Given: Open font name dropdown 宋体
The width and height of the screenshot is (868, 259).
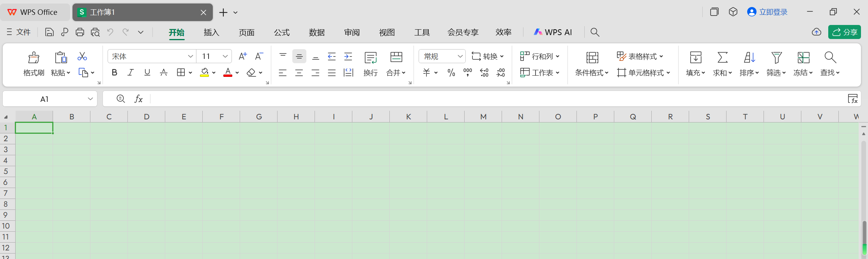Looking at the screenshot, I should coord(191,56).
